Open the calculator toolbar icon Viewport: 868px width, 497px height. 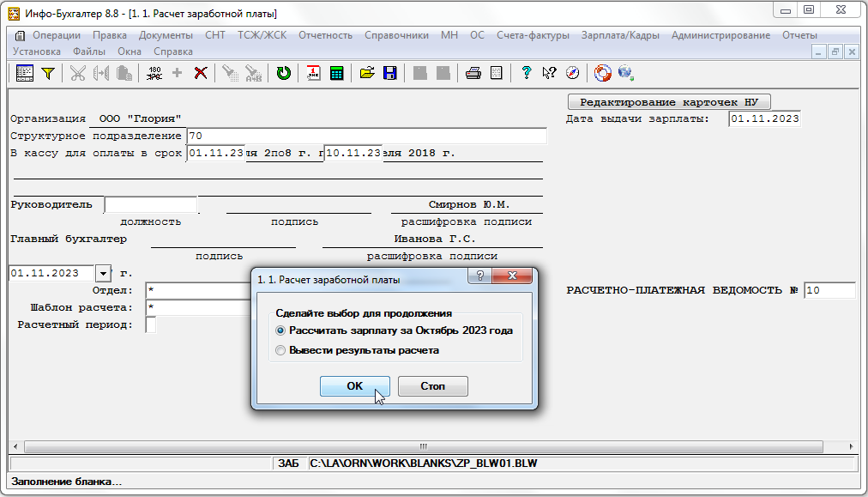point(337,73)
